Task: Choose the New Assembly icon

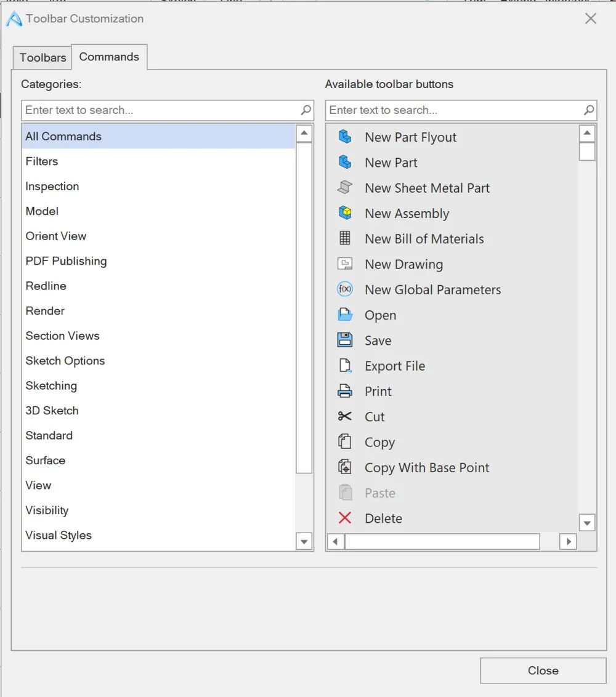Action: (345, 213)
